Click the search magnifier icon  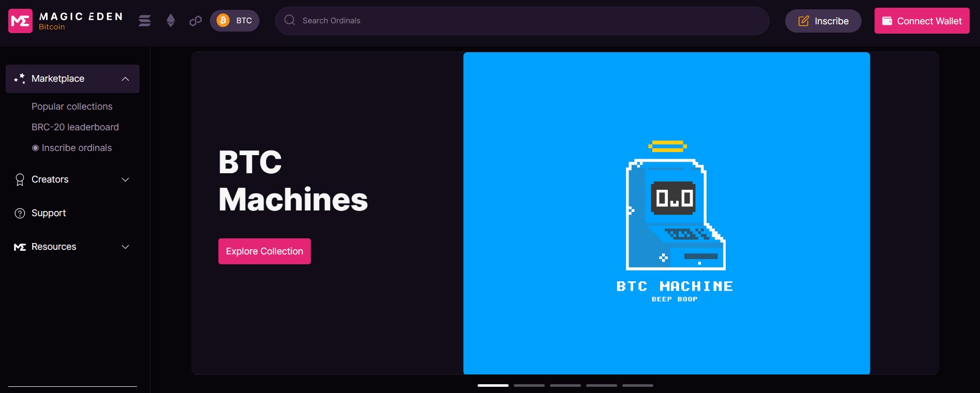pyautogui.click(x=290, y=20)
